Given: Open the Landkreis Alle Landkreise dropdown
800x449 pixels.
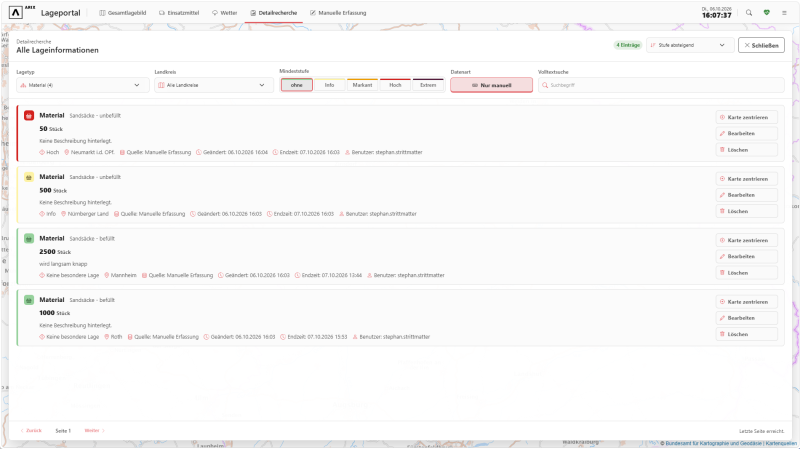Looking at the screenshot, I should [214, 85].
